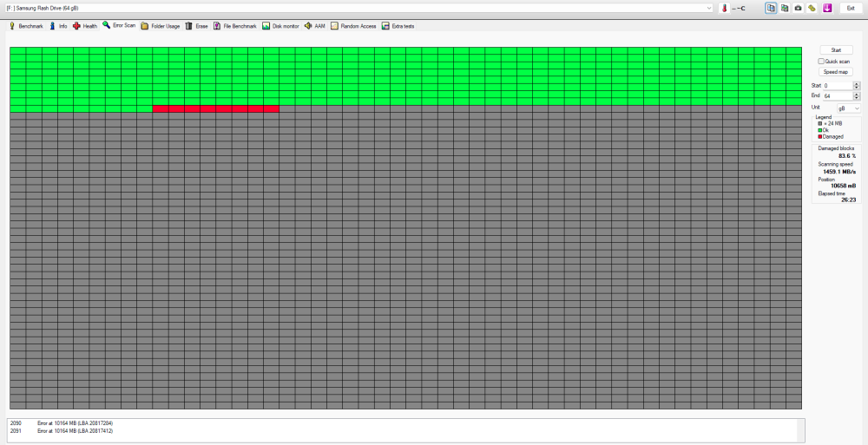
Task: Decrease the Start value with down arrow
Action: click(x=857, y=88)
